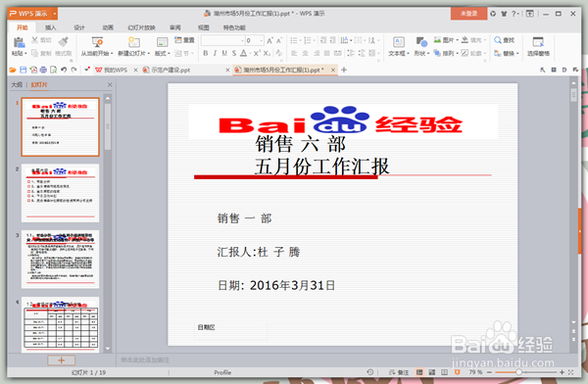Click the Find magnifier button
The height and width of the screenshot is (384, 588).
pyautogui.click(x=505, y=40)
